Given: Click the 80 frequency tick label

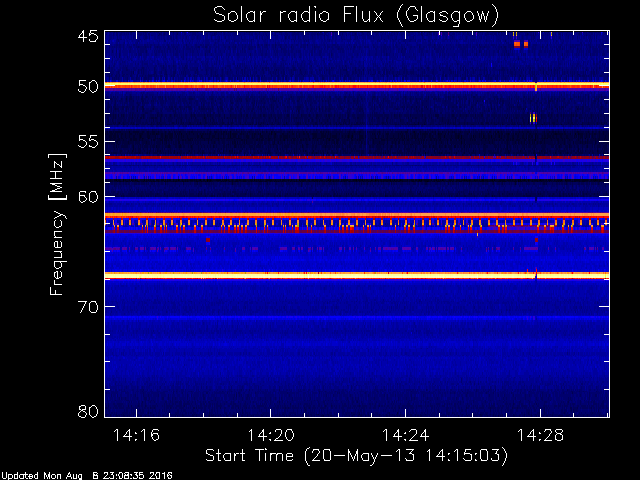Looking at the screenshot, I should tap(88, 411).
